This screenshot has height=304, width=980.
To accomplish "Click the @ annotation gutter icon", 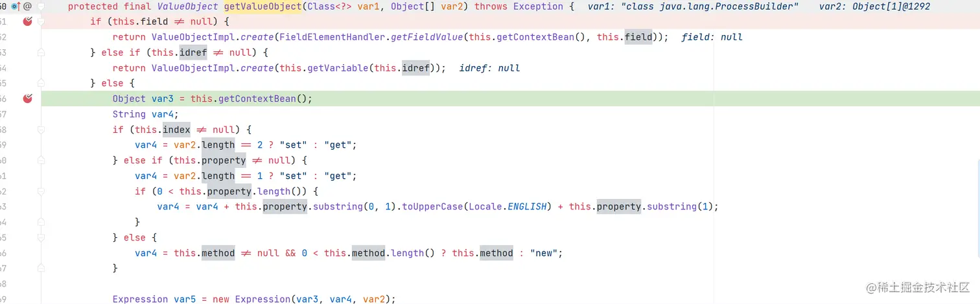I will click(x=28, y=6).
